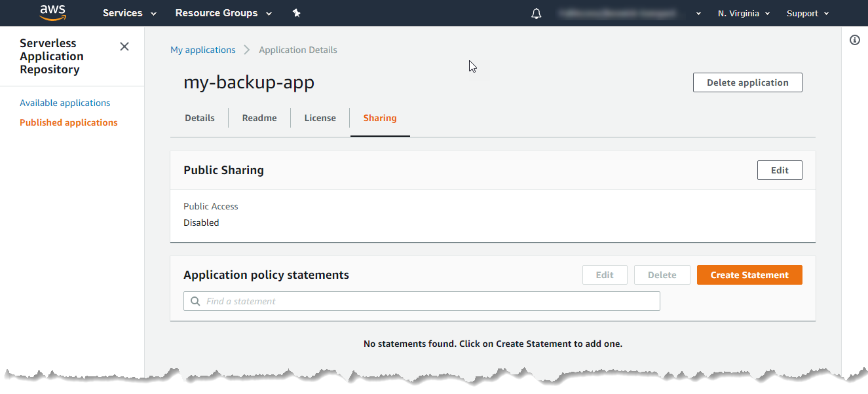This screenshot has width=868, height=394.
Task: Switch to the Readme tab
Action: pos(259,118)
